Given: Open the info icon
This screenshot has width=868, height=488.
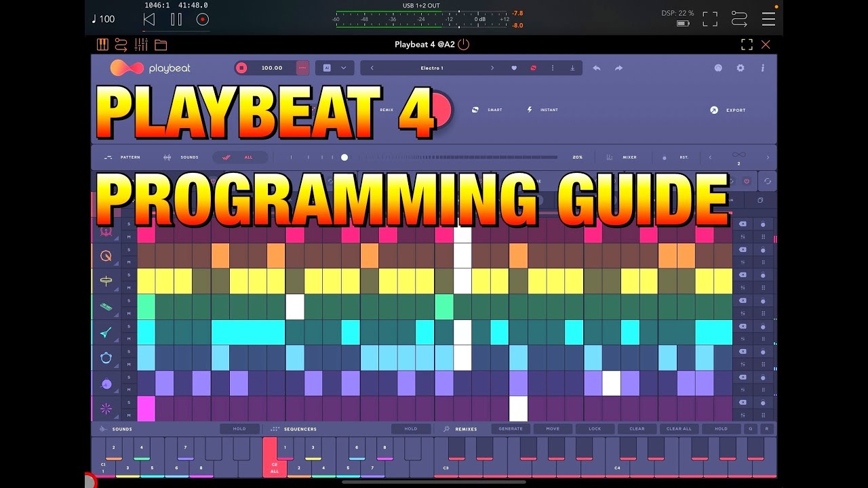Looking at the screenshot, I should 762,68.
